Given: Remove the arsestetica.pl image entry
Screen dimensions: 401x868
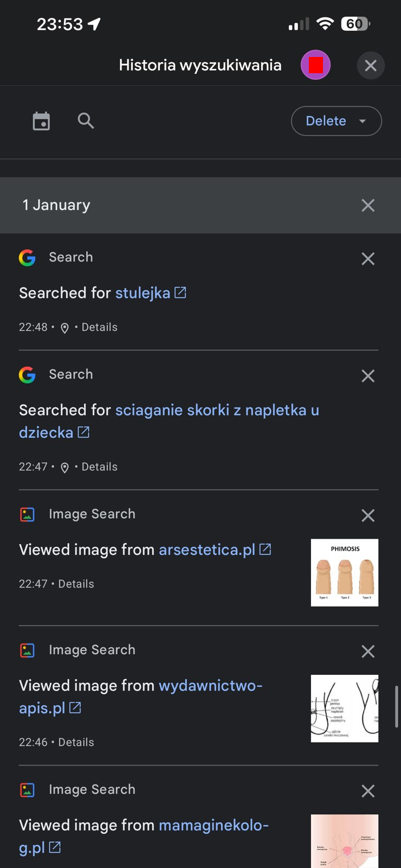Looking at the screenshot, I should point(368,515).
